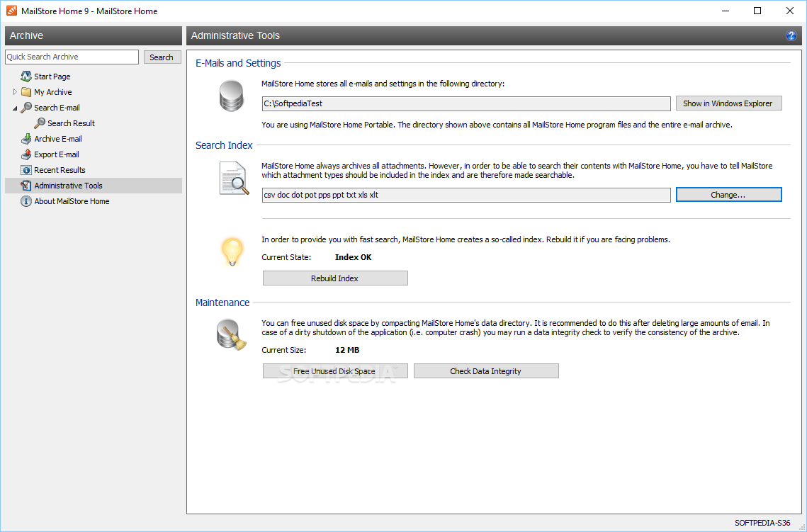
Task: Click the database cylinder icon under E-Mails and Settings
Action: coord(231,96)
